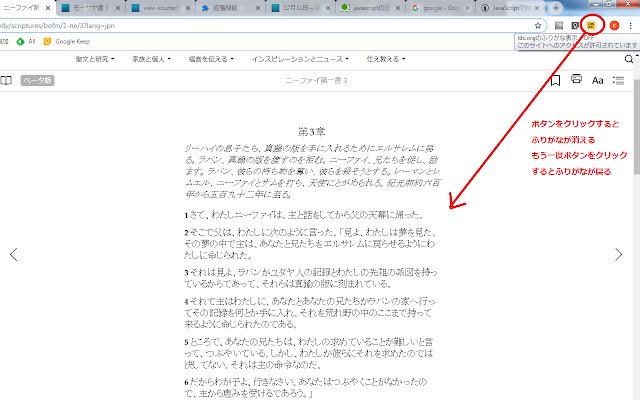
Task: Click the address bar URL
Action: (x=57, y=26)
